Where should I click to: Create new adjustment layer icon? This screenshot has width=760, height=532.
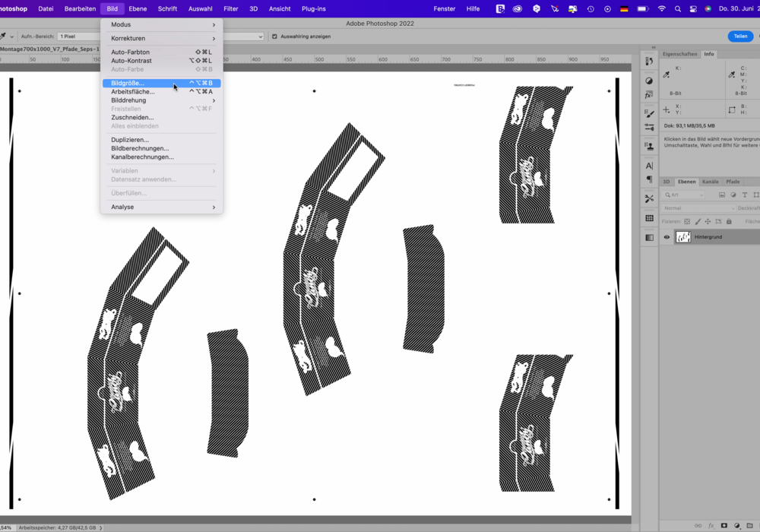(x=737, y=526)
